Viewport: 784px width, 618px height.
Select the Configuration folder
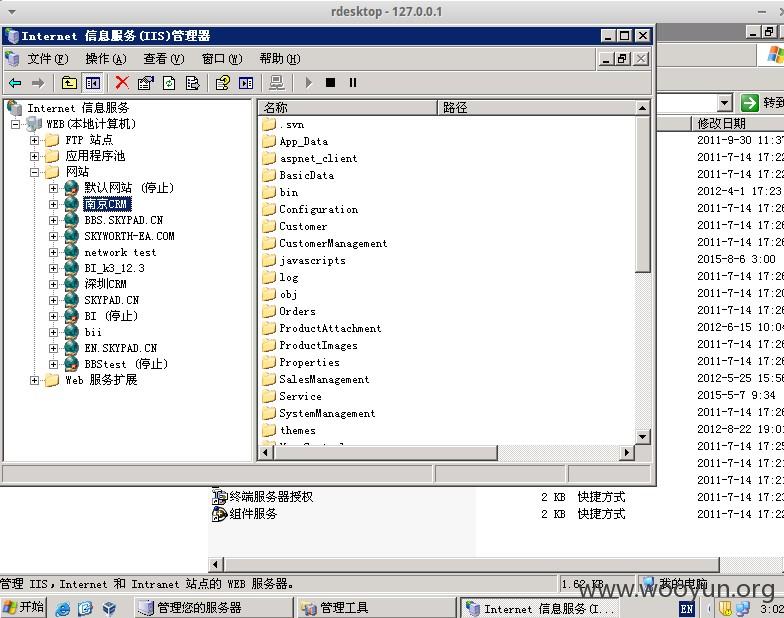pos(318,210)
